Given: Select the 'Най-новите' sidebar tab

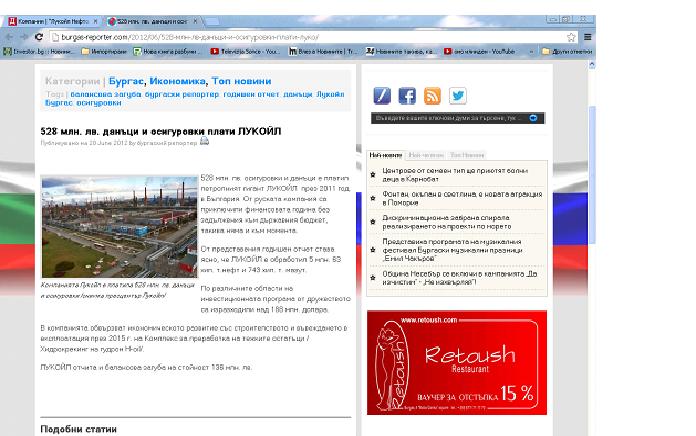Looking at the screenshot, I should pos(386,155).
